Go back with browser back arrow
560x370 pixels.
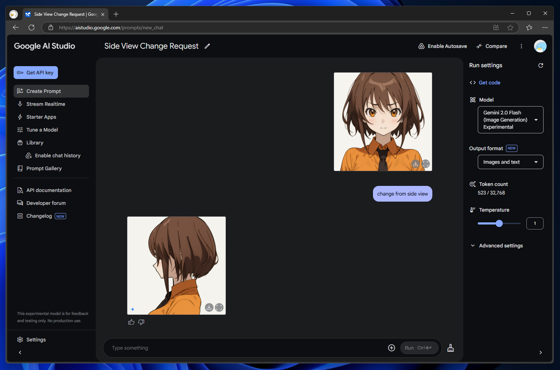[15, 28]
